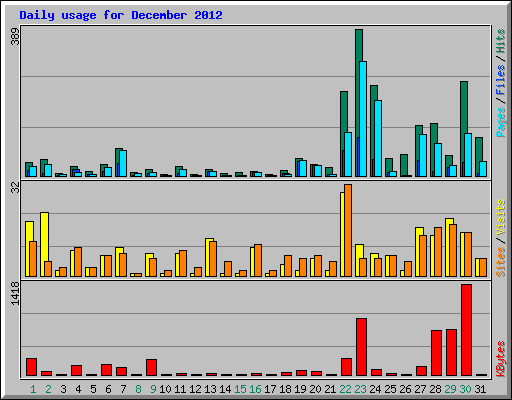Viewport: 512px width, 400px height.
Task: Click the 32 axis maximum value
Action: 15,188
